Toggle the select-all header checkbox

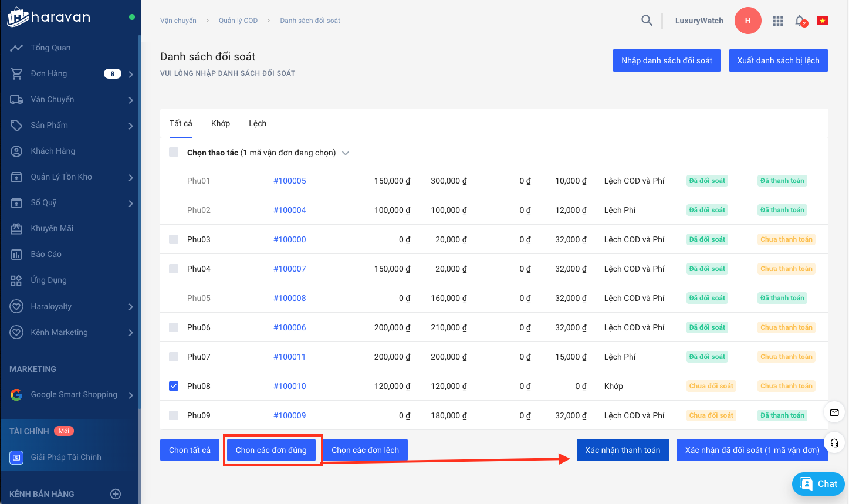(174, 153)
